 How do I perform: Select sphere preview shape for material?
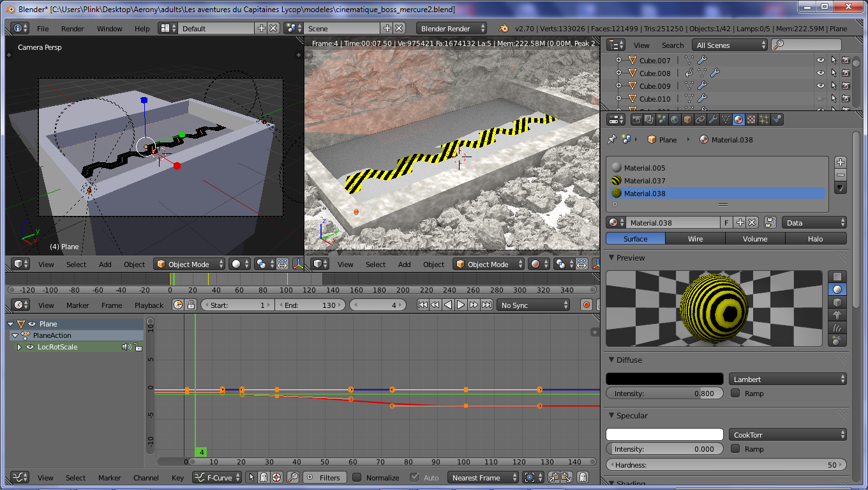point(837,289)
